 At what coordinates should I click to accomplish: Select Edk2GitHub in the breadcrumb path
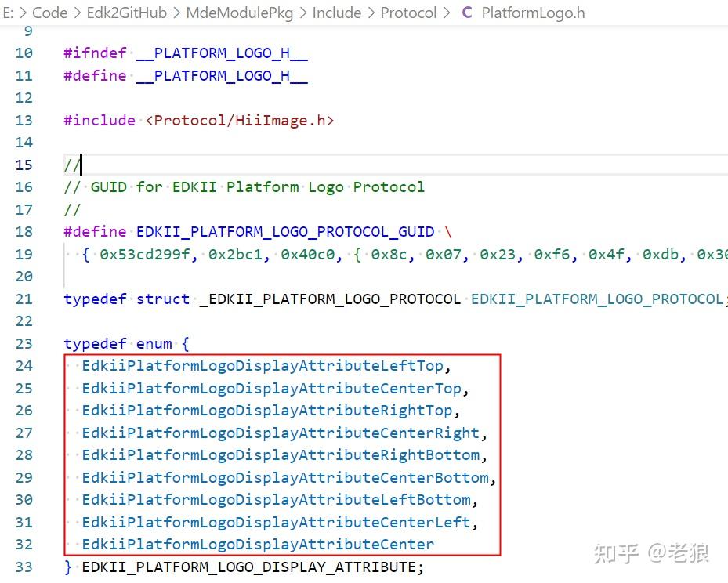[125, 13]
